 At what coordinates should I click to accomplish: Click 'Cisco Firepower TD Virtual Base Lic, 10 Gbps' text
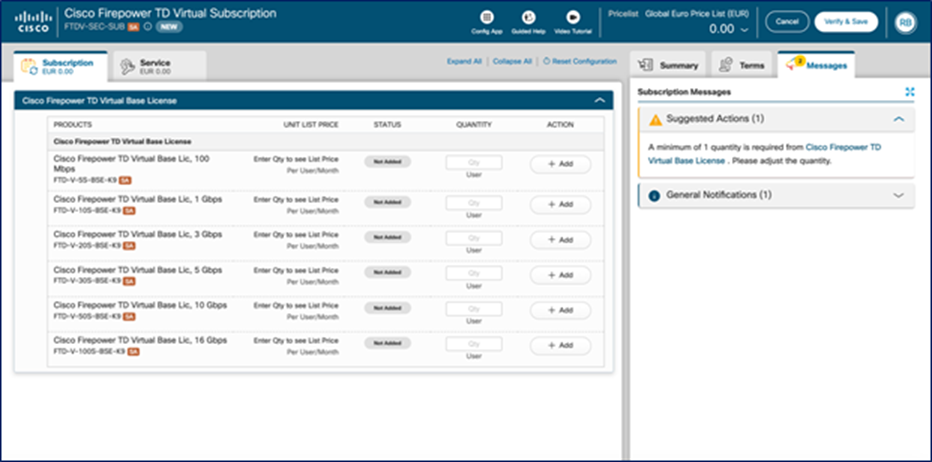(140, 305)
